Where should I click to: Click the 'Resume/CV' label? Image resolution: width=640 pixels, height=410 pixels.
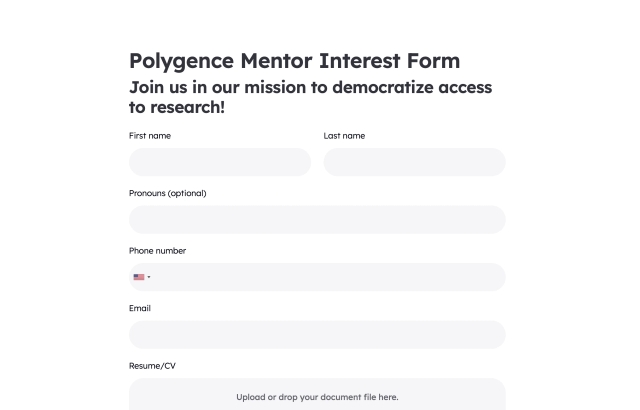click(152, 366)
